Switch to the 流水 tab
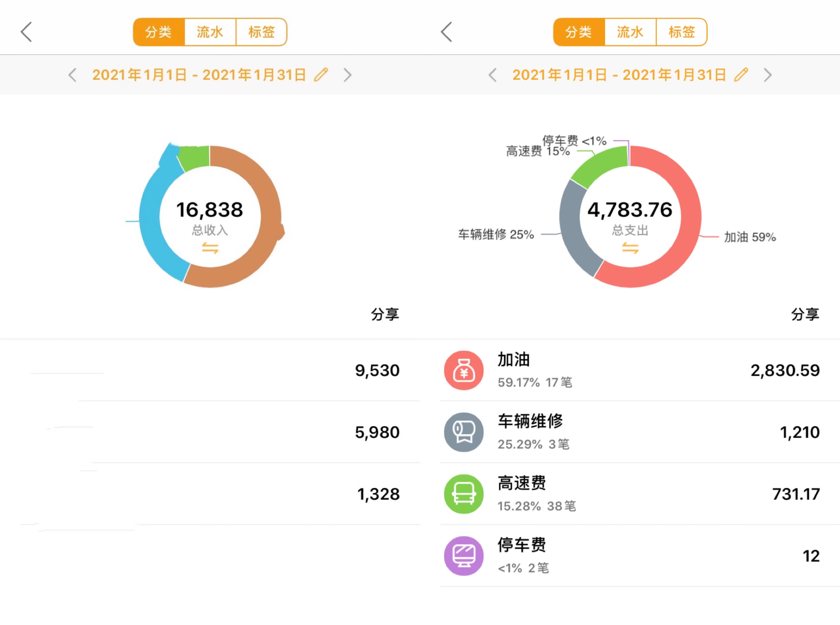The image size is (840, 625). 210,32
